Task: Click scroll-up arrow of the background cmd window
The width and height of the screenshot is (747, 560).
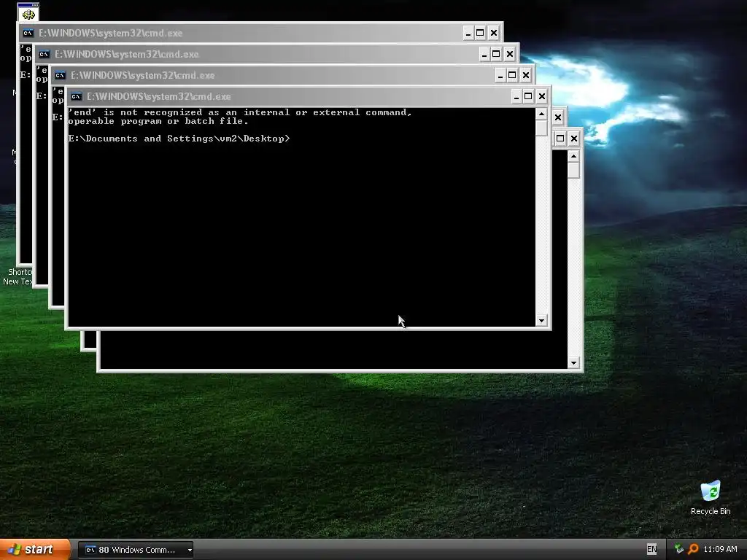Action: point(573,156)
